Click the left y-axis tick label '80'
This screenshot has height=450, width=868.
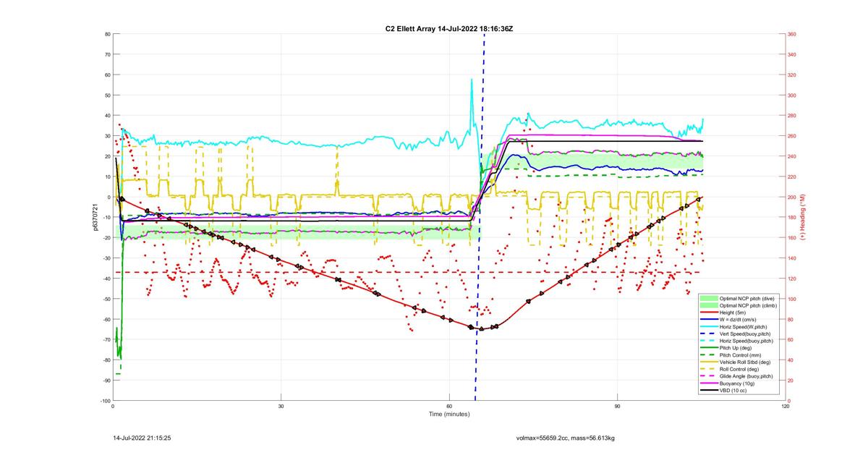[106, 34]
